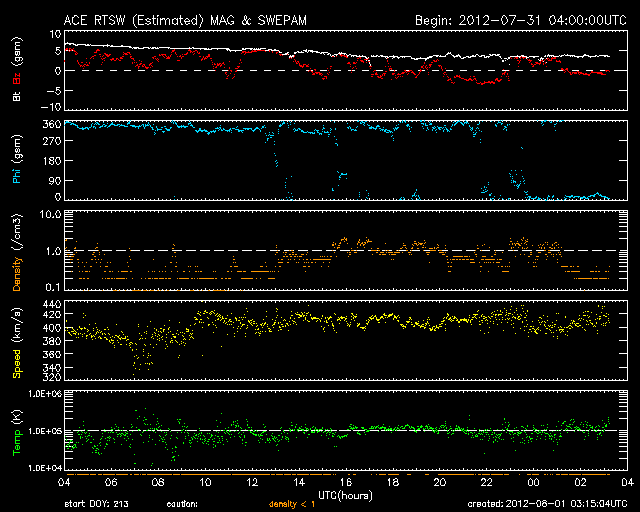This screenshot has height=512, width=640.
Task: Click the yellow Speed (km/s) axis label
Action: coord(17,340)
